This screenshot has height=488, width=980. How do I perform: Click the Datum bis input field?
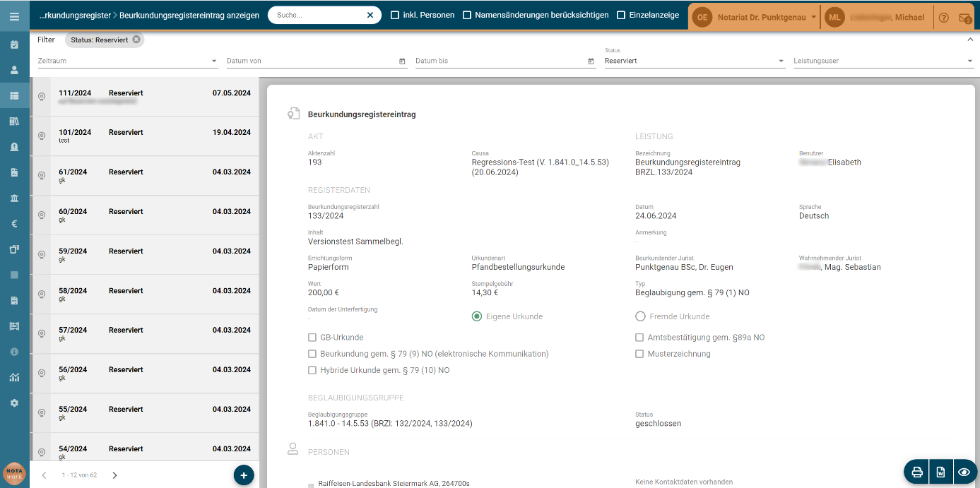pos(500,61)
